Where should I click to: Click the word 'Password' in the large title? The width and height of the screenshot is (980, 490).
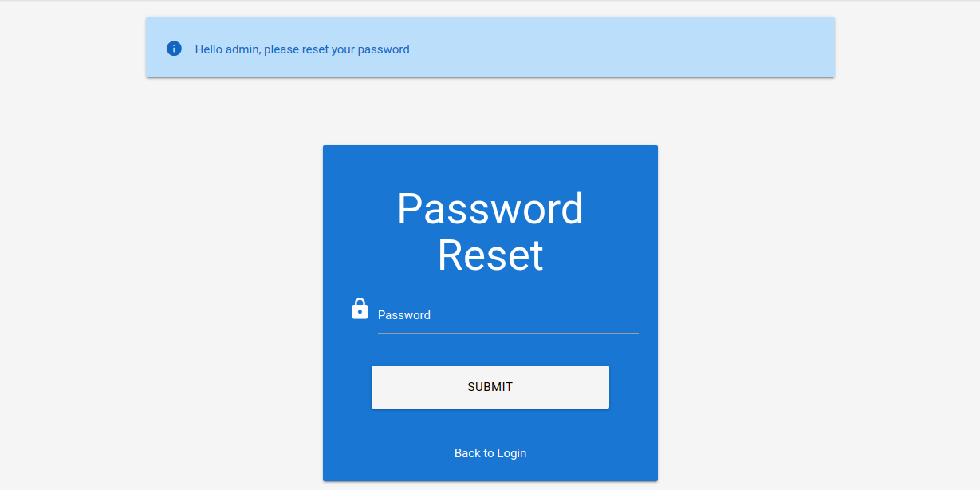click(x=490, y=209)
